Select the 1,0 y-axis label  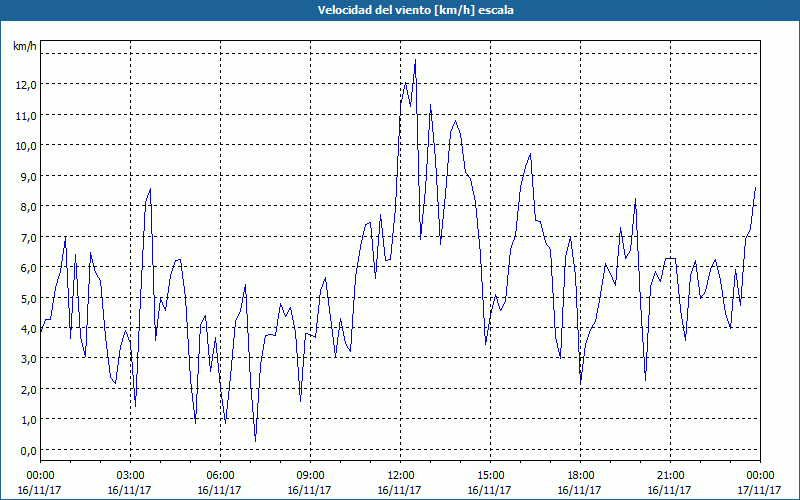pos(28,420)
